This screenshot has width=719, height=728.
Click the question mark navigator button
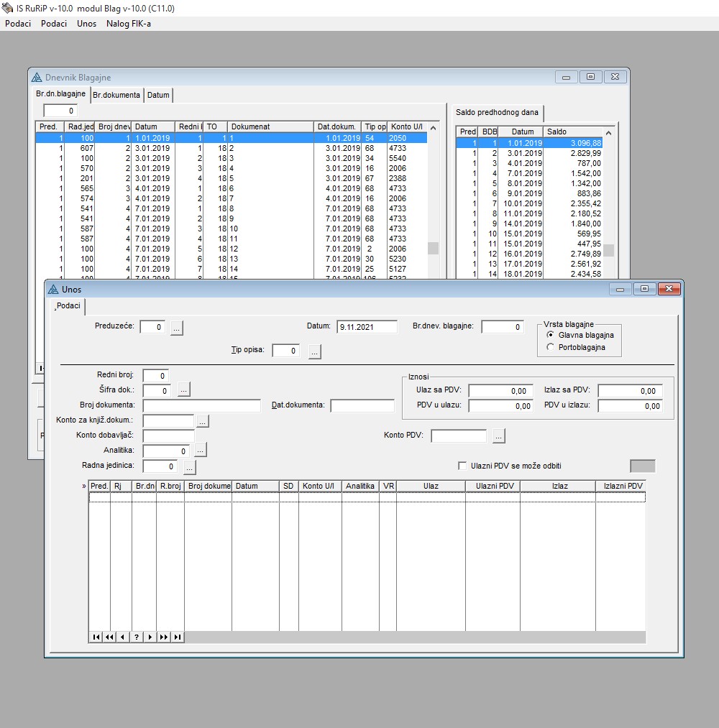click(137, 637)
